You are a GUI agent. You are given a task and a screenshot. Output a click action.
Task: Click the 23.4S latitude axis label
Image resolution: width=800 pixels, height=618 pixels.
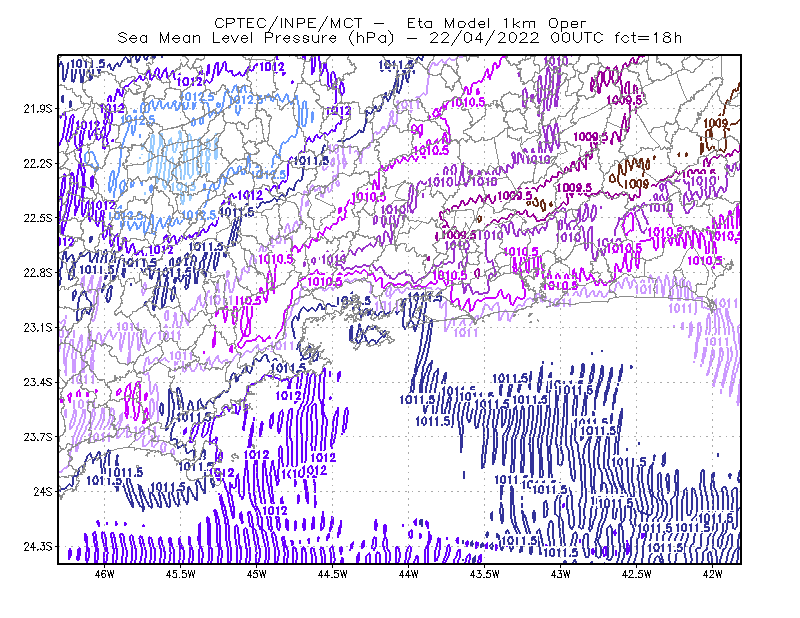[37, 382]
